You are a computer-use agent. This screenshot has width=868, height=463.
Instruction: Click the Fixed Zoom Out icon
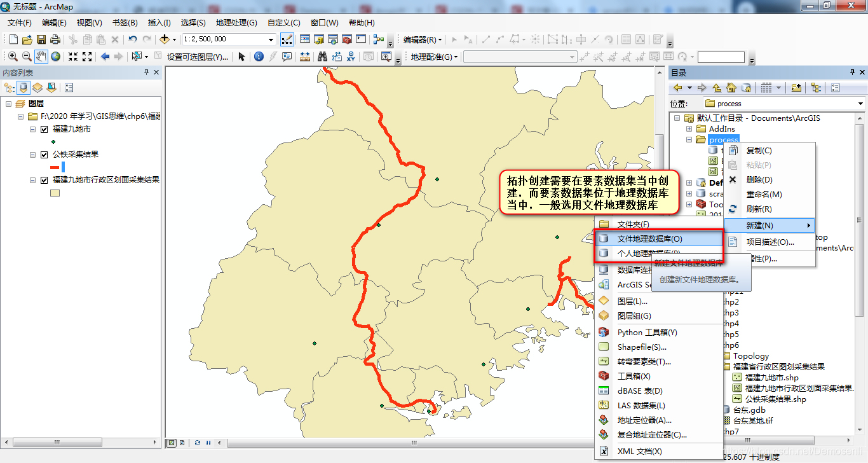coord(87,57)
